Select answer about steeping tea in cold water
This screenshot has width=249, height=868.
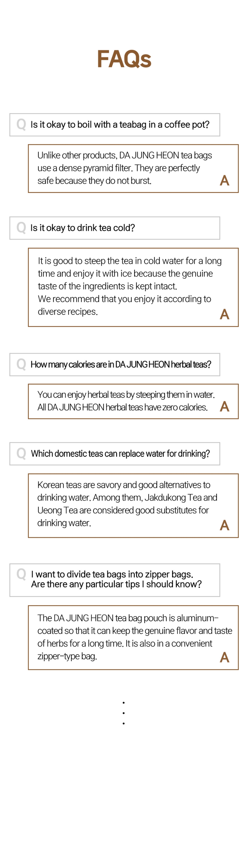[x=133, y=287]
